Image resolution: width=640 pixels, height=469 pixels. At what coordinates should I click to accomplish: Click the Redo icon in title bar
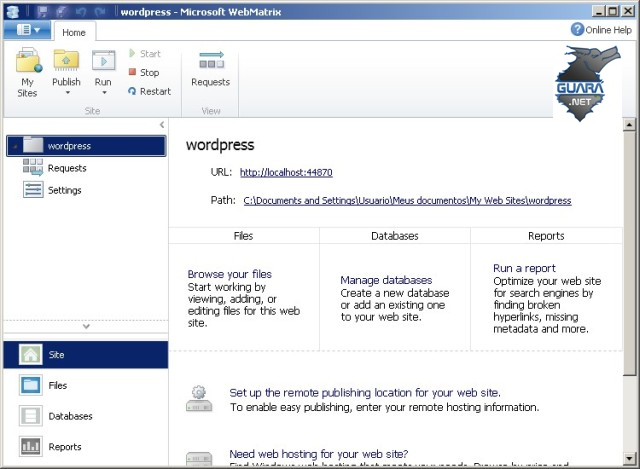pos(99,11)
